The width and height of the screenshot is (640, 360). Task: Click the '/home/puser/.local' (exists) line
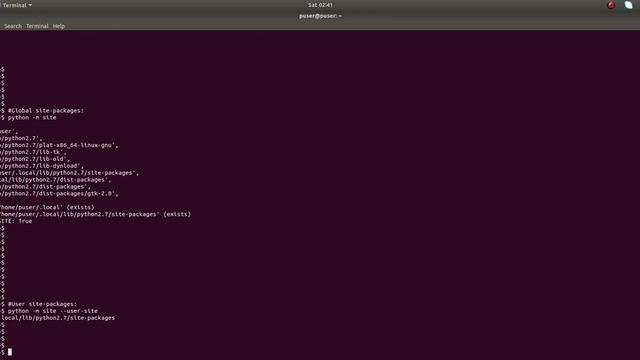(47, 207)
